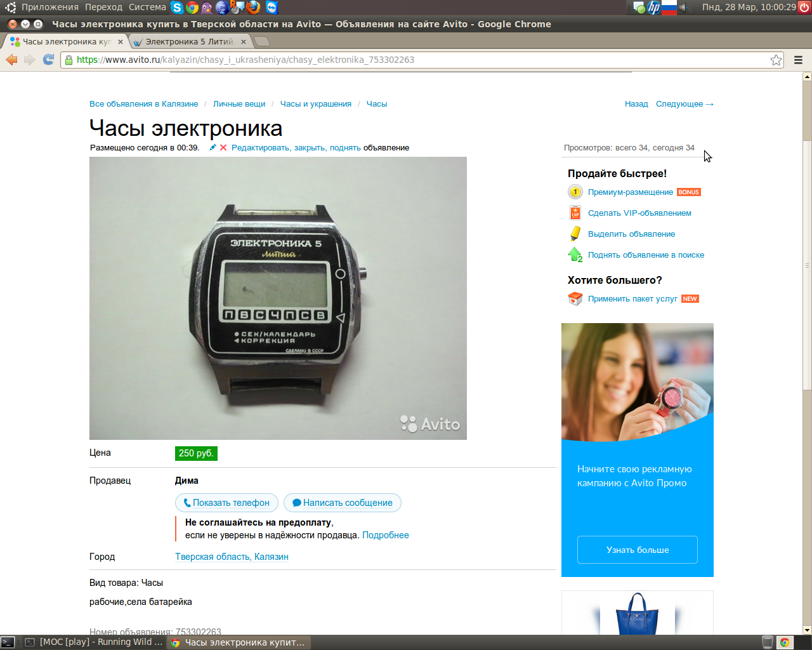The image size is (812, 650).
Task: Click the Показать телефон button
Action: point(226,503)
